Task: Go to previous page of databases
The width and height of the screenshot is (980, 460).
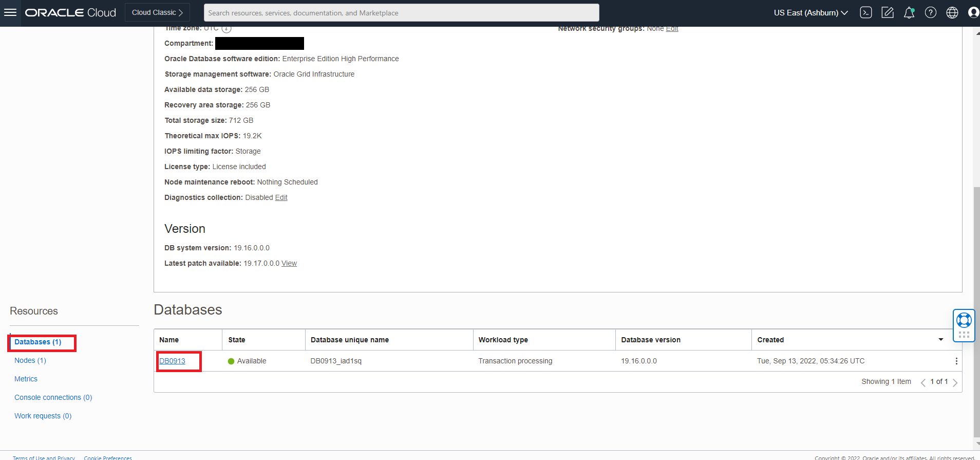Action: tap(923, 382)
